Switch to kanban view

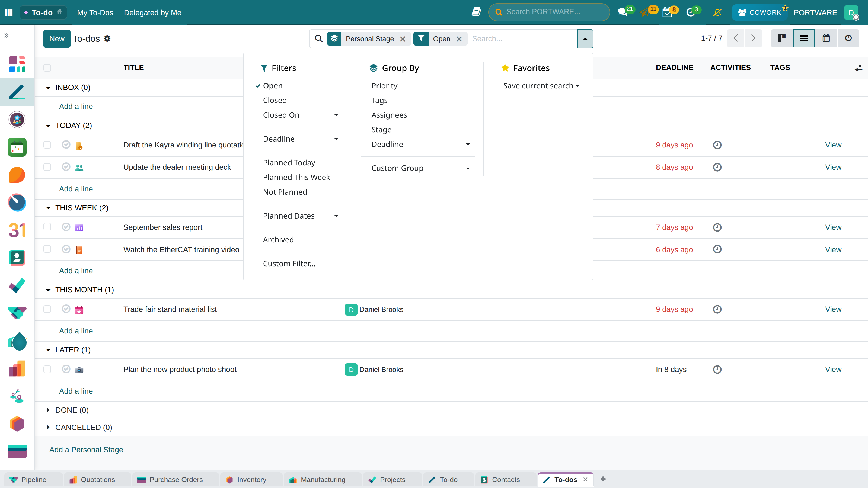point(782,38)
